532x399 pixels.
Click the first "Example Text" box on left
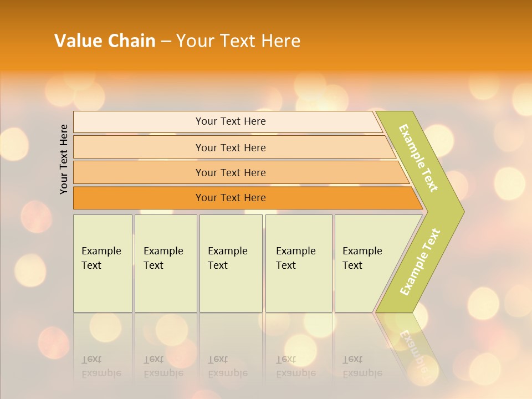(103, 258)
